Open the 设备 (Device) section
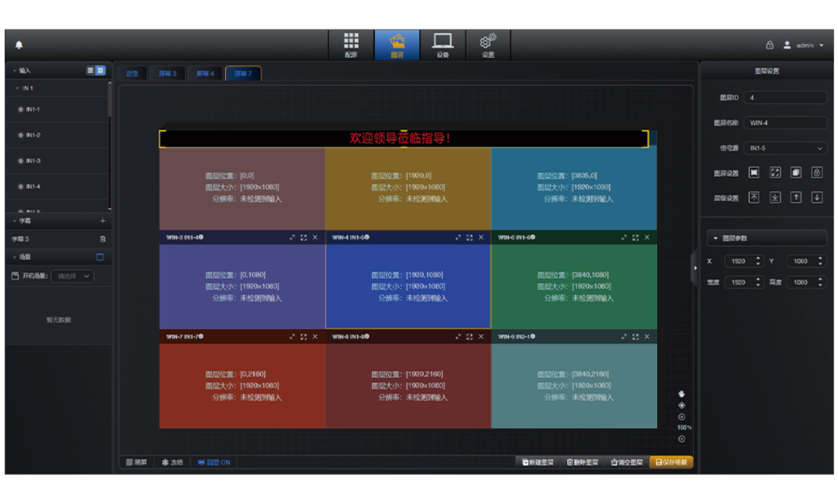The height and width of the screenshot is (504, 838). coord(443,45)
